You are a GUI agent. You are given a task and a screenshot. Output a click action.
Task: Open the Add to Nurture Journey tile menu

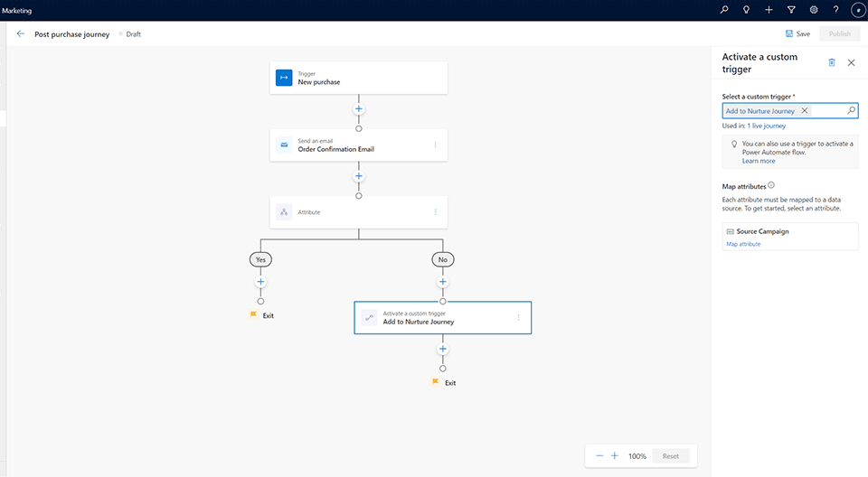click(x=518, y=317)
